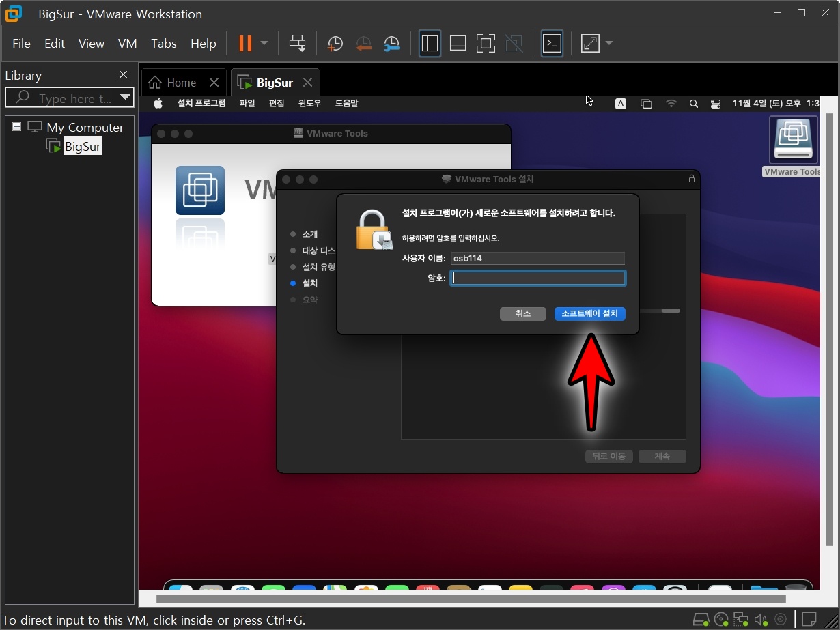Screen dimensions: 840x630
Task: Open the 설치 프로그램 menu
Action: coord(201,103)
